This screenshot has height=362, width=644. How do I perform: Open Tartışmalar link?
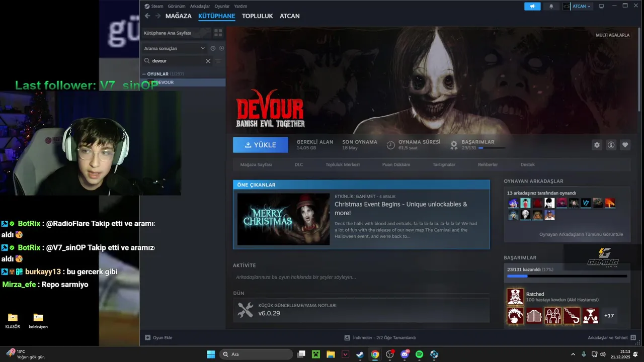pyautogui.click(x=444, y=164)
